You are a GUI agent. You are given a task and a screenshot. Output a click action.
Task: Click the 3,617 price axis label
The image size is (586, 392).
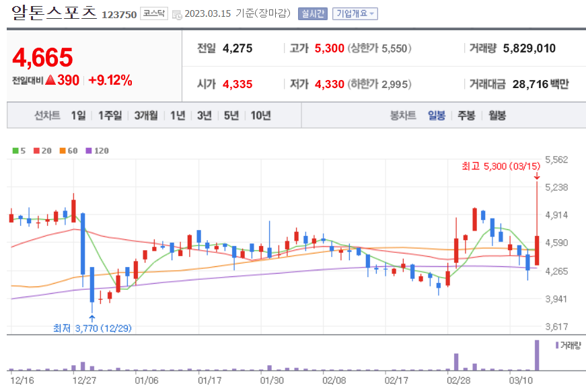556,327
